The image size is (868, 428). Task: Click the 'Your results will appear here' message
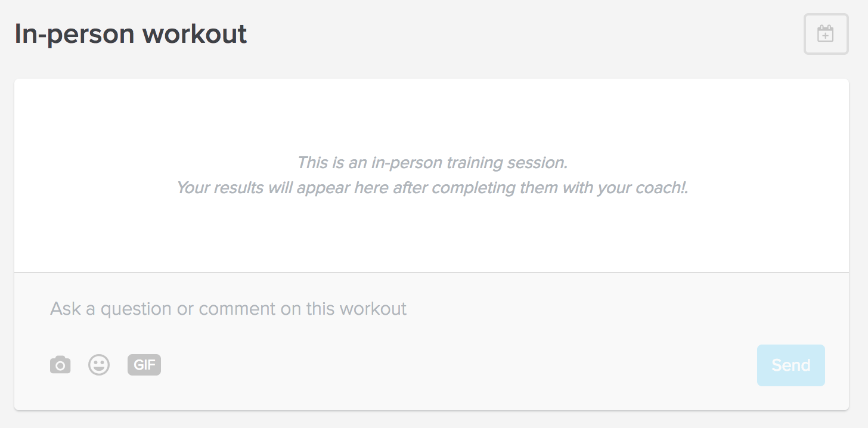click(432, 188)
